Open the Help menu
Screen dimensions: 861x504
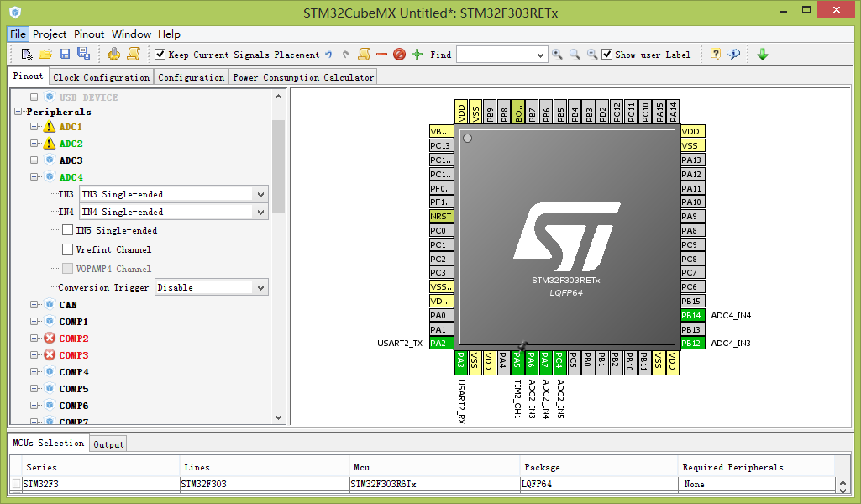pos(169,34)
